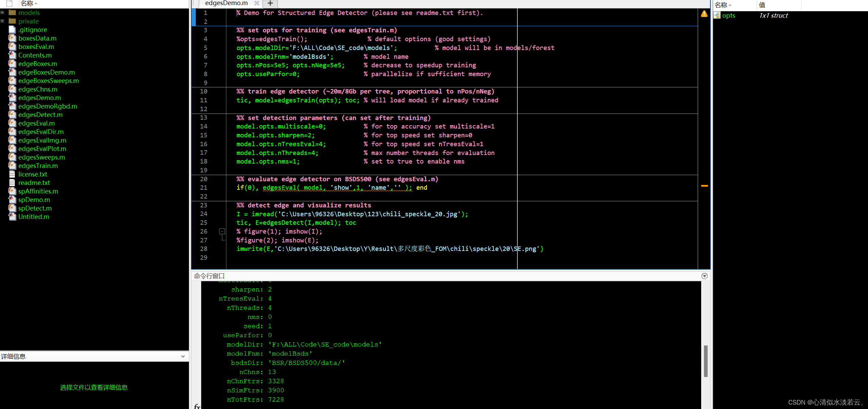
Task: Select the edgeBoxesSweeps.m file icon
Action: (x=12, y=81)
